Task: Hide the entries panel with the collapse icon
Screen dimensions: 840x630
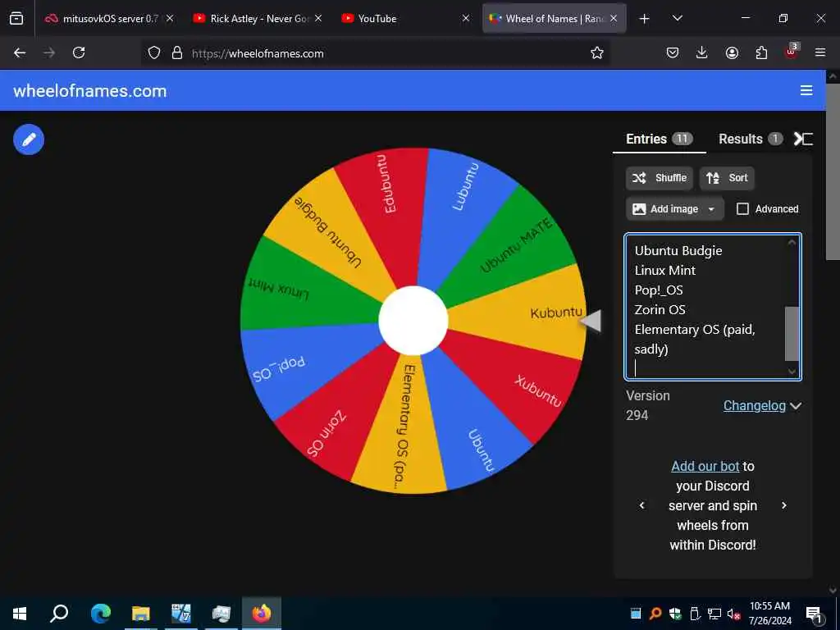Action: (x=803, y=139)
